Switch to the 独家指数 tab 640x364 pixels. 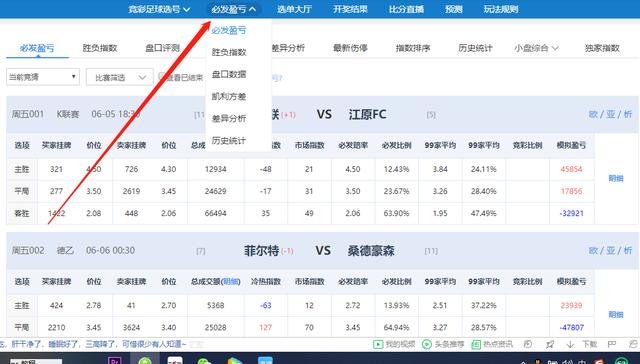(602, 48)
